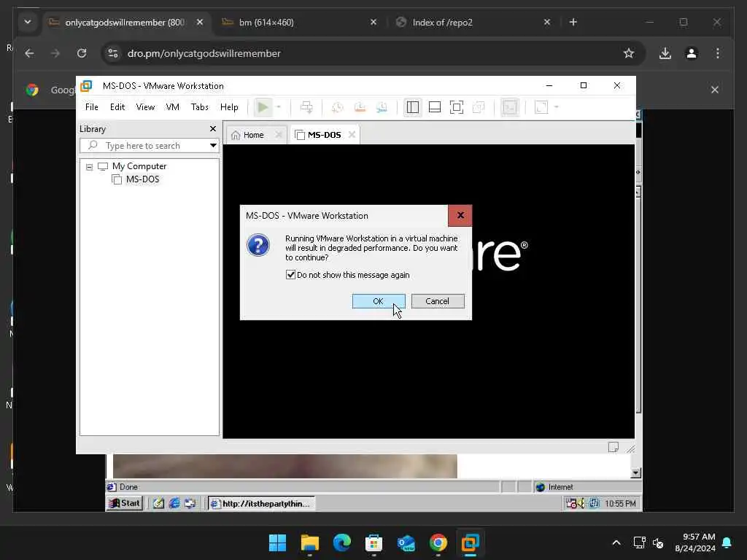The width and height of the screenshot is (747, 560).
Task: Click the Take Snapshot toolbar icon
Action: click(337, 107)
